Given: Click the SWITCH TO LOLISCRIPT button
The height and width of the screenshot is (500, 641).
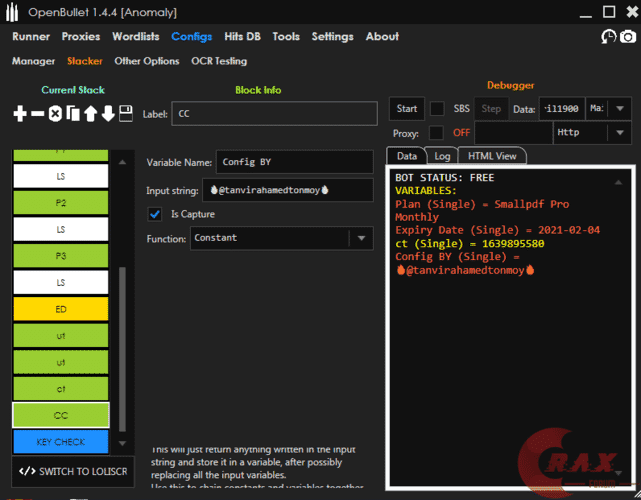Looking at the screenshot, I should tap(71, 471).
